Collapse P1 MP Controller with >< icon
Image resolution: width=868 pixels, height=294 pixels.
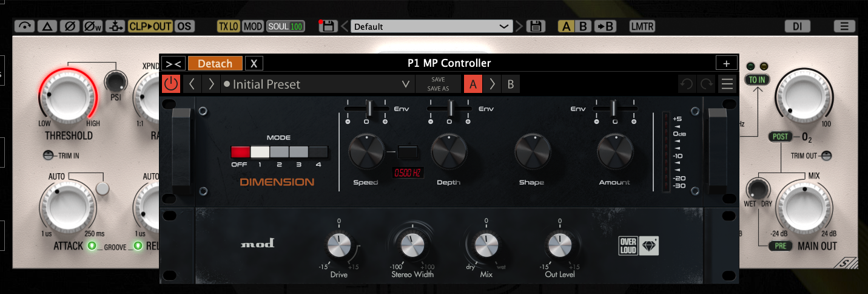[x=173, y=63]
